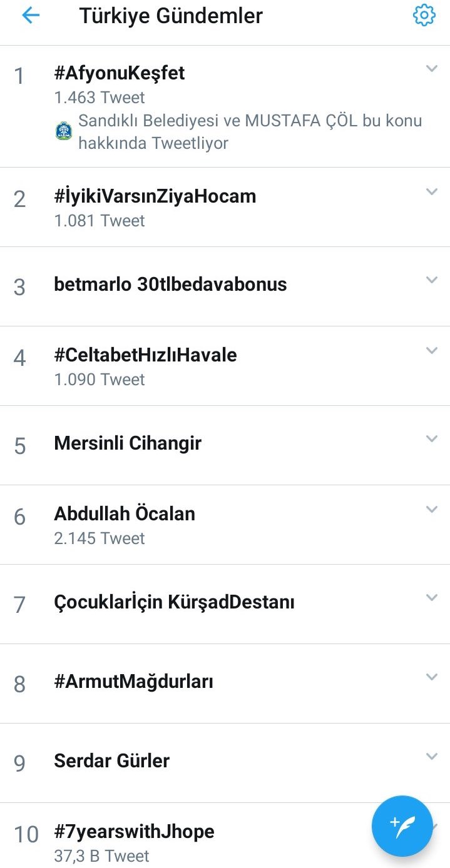Open chevron menu for #CeltabetHızlıHavale

pyautogui.click(x=432, y=351)
